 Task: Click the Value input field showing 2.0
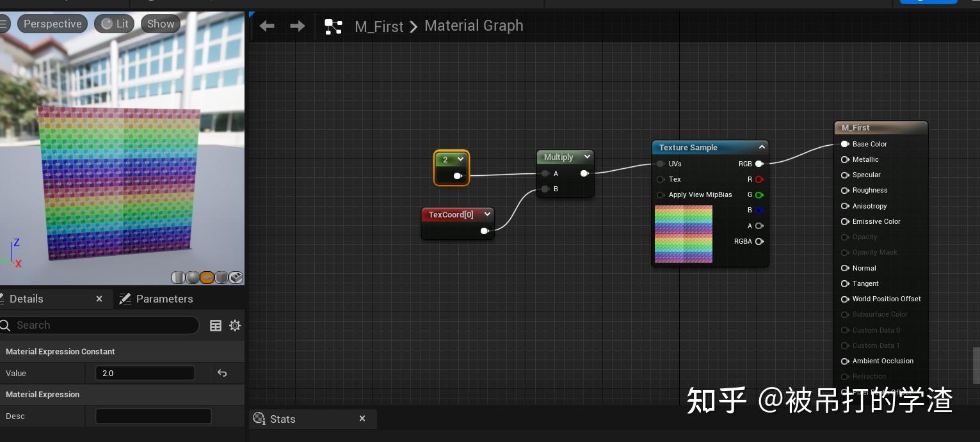pyautogui.click(x=145, y=373)
